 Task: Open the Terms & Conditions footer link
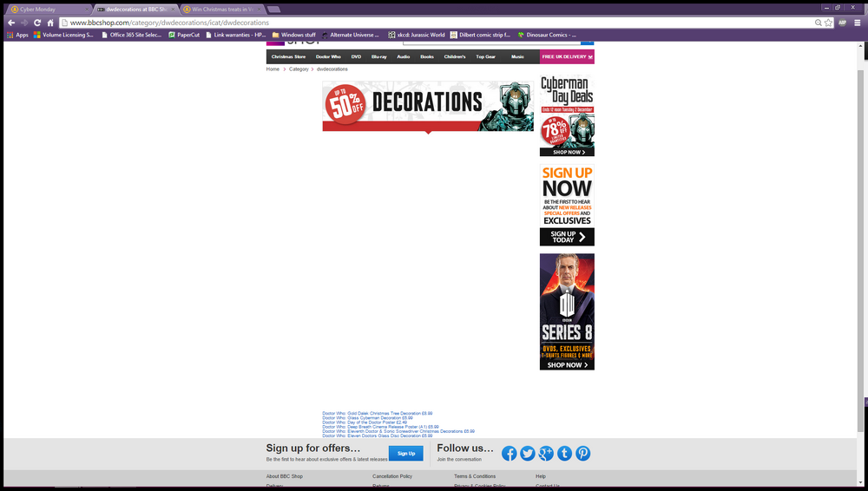point(475,476)
